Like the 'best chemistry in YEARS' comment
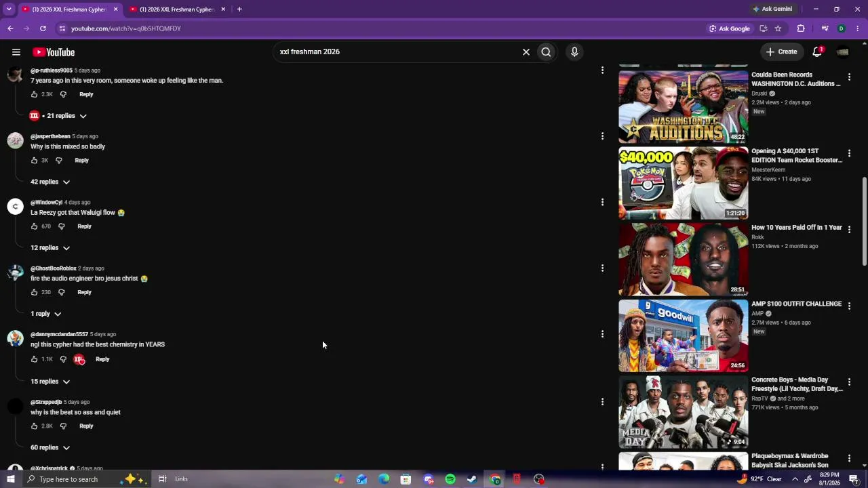The image size is (868, 488). click(35, 359)
